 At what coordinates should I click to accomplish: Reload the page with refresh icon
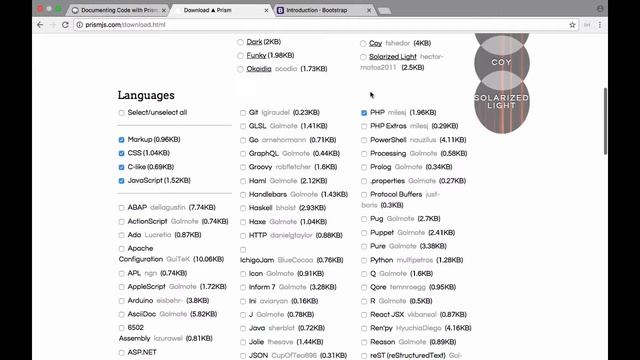[x=65, y=25]
